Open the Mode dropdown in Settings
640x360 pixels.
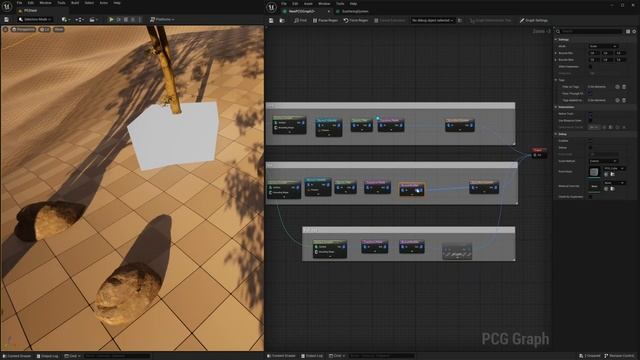point(603,46)
